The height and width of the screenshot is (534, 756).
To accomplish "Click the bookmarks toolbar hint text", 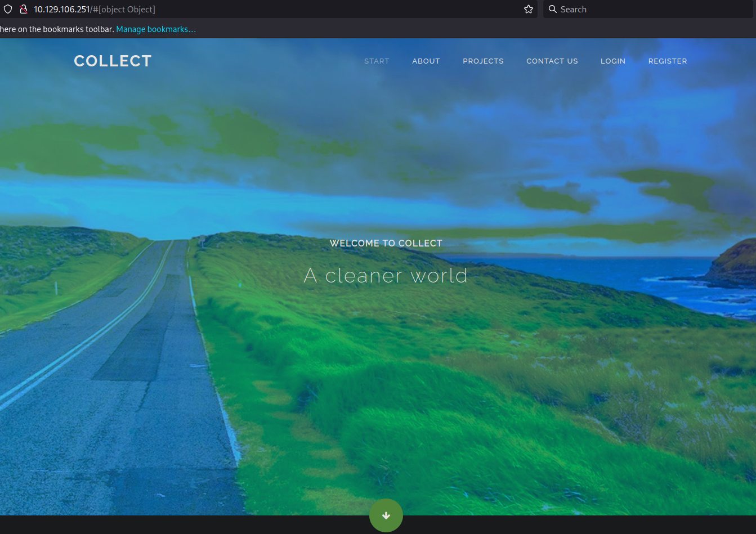I will tap(56, 29).
